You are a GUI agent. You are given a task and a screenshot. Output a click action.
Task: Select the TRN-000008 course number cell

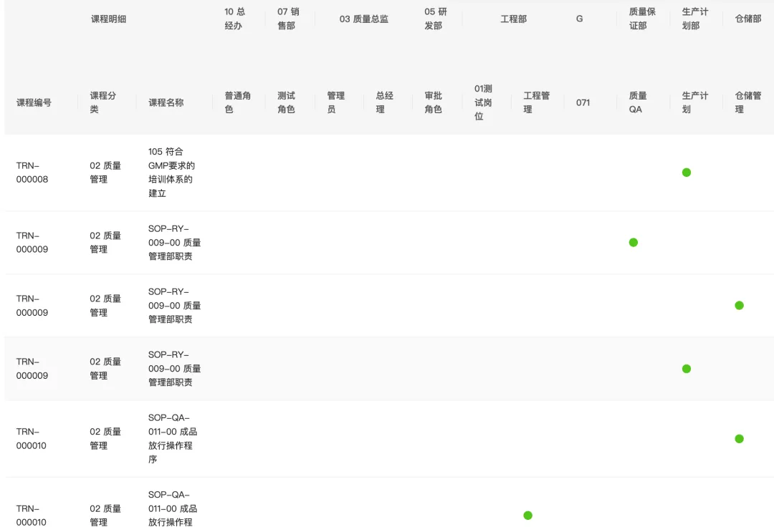[x=32, y=173]
